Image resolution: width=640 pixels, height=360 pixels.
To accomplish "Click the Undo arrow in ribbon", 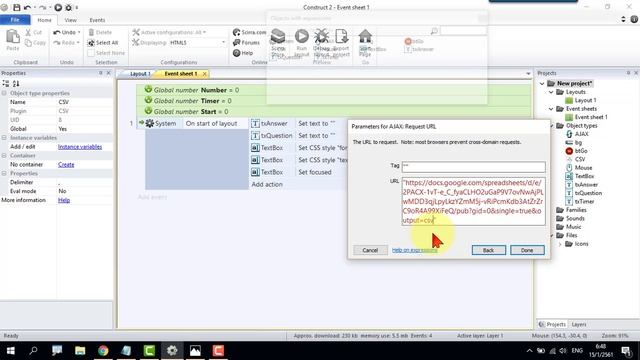I will pos(57,32).
